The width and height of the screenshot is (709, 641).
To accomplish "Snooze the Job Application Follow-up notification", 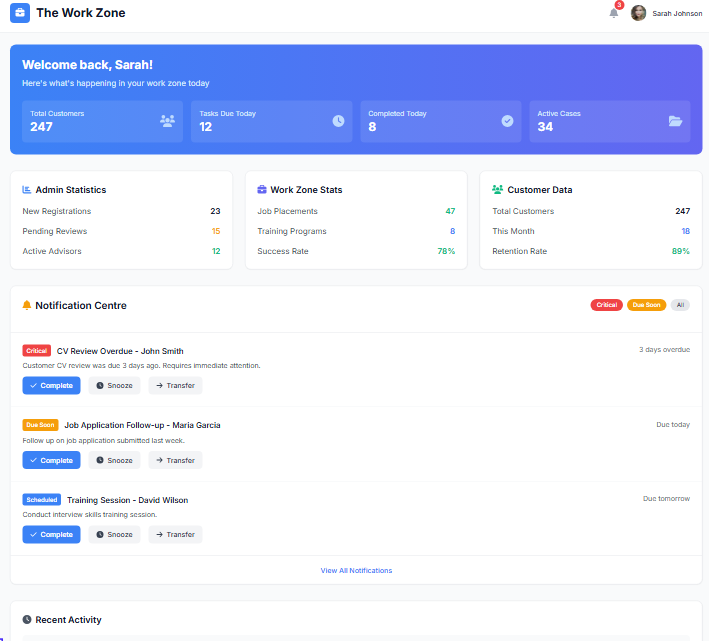I will pos(114,460).
